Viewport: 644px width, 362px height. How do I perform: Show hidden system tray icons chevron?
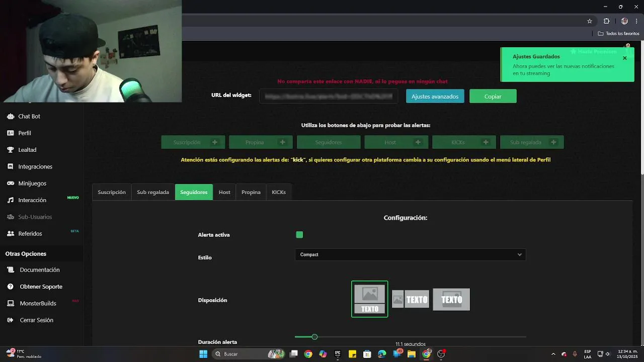coord(553,354)
